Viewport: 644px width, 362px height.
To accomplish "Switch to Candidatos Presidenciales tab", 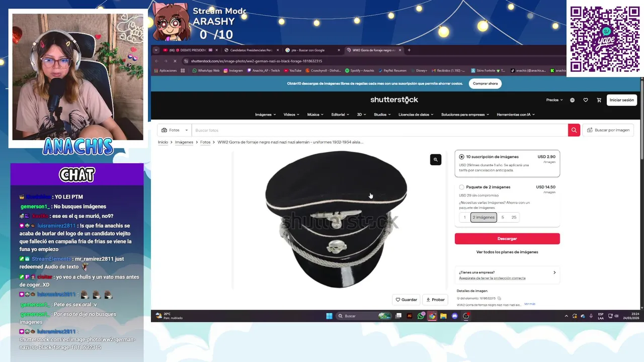I will pyautogui.click(x=251, y=50).
